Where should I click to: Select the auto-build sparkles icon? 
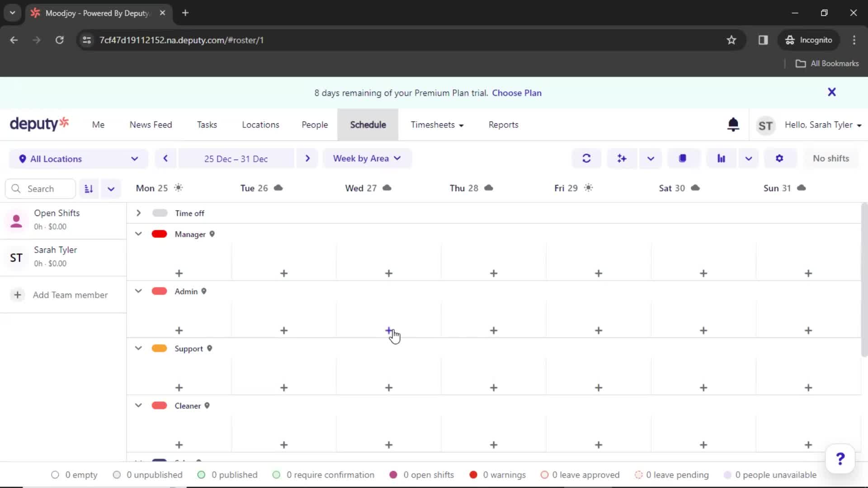pyautogui.click(x=622, y=158)
